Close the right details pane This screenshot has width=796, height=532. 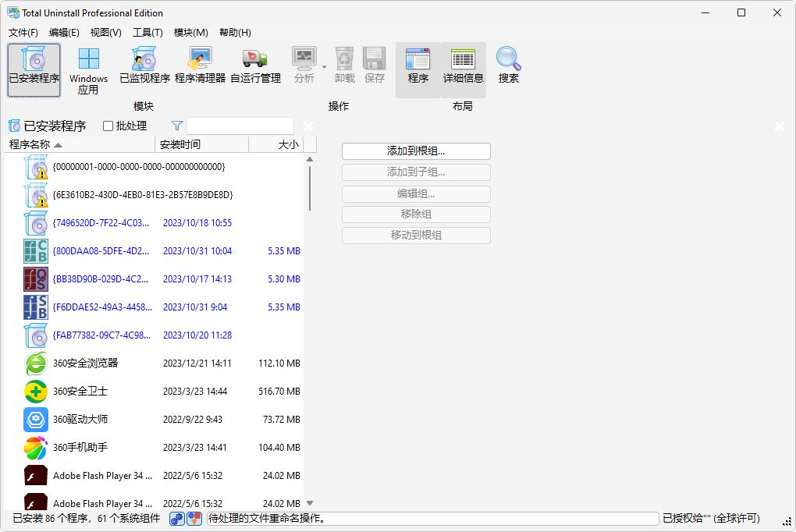pos(780,126)
